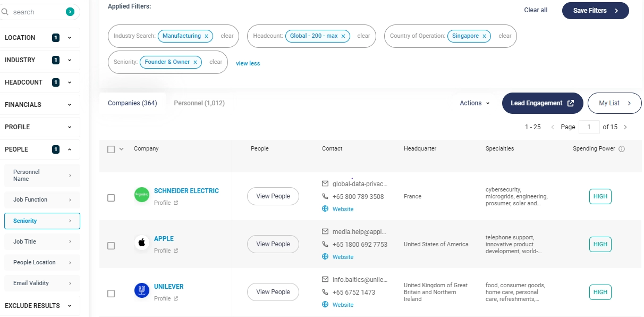Screen dimensions: 644x317
Task: Click the Save Filters button
Action: 596,11
